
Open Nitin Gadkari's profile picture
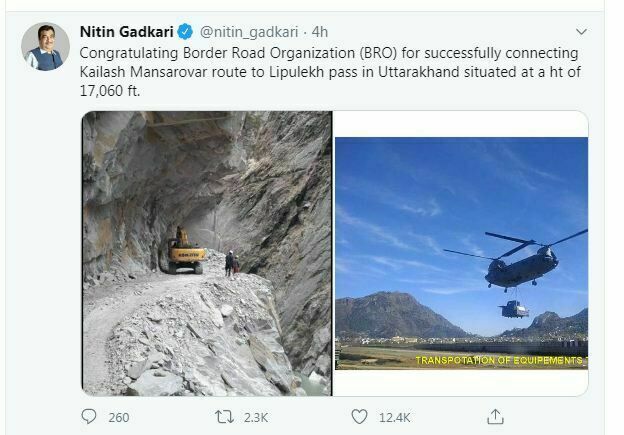(45, 47)
